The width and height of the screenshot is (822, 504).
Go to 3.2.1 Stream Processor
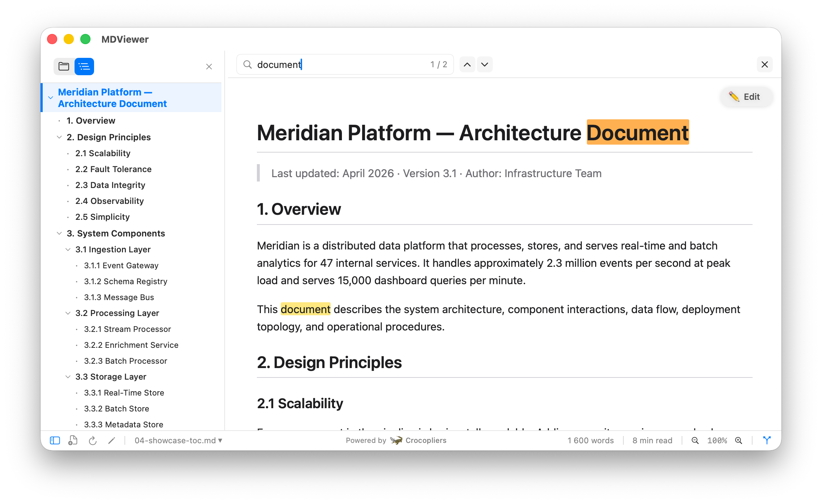[x=127, y=329]
